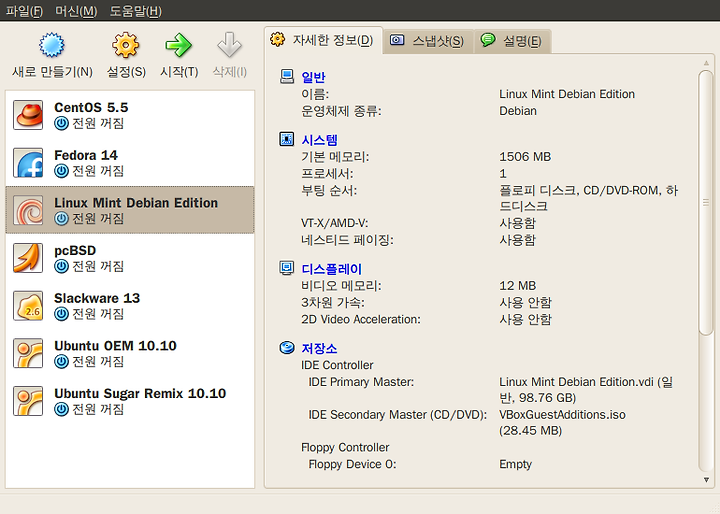The width and height of the screenshot is (720, 514).
Task: Click the IDE Controller heading
Action: point(337,365)
